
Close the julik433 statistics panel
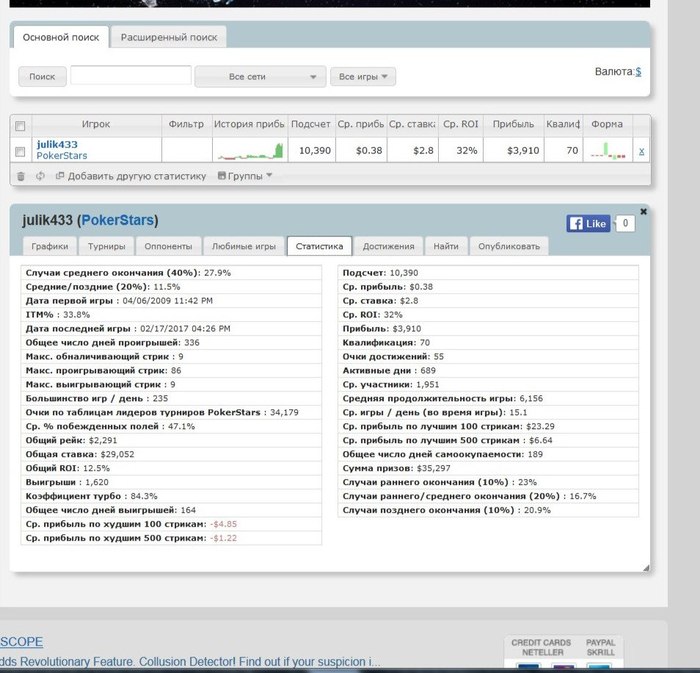[643, 212]
